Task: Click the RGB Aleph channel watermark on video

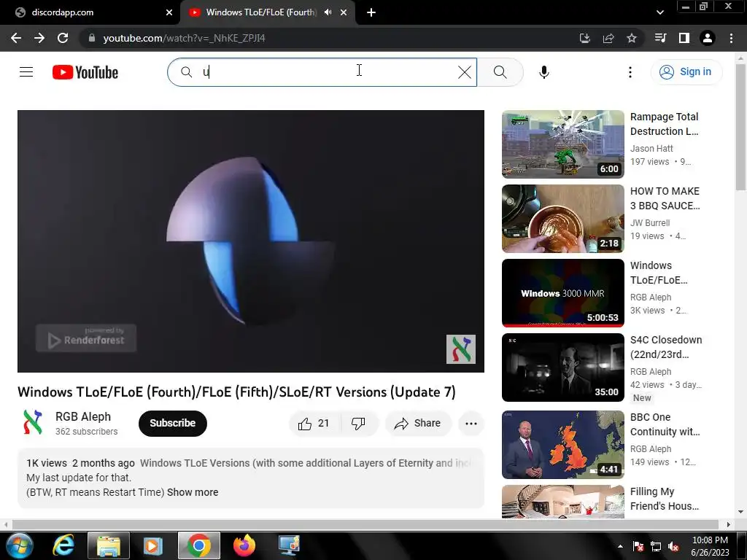Action: coord(461,349)
